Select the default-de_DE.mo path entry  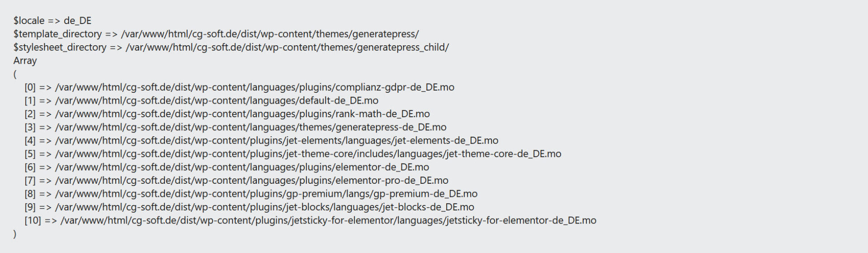202,100
